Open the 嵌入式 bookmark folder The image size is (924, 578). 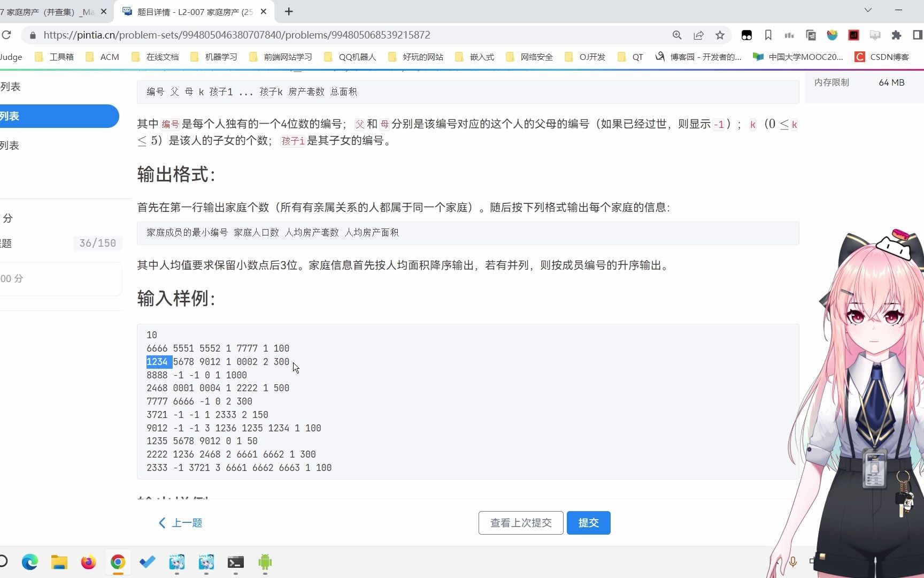(x=475, y=57)
